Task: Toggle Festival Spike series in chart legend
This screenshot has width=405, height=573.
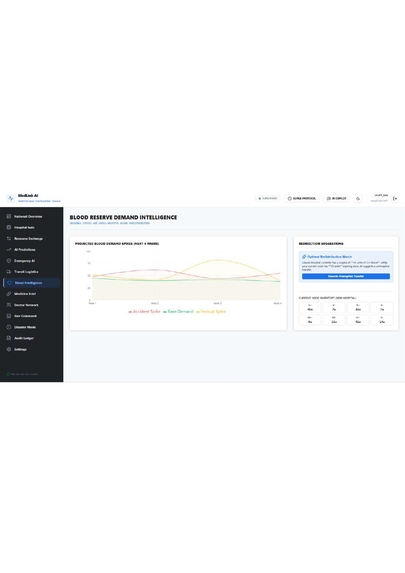Action: click(211, 312)
